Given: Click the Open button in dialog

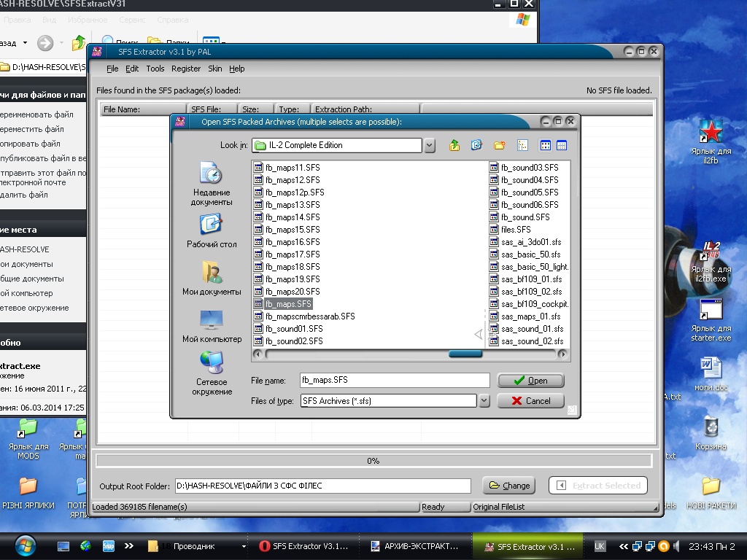Looking at the screenshot, I should [x=531, y=381].
